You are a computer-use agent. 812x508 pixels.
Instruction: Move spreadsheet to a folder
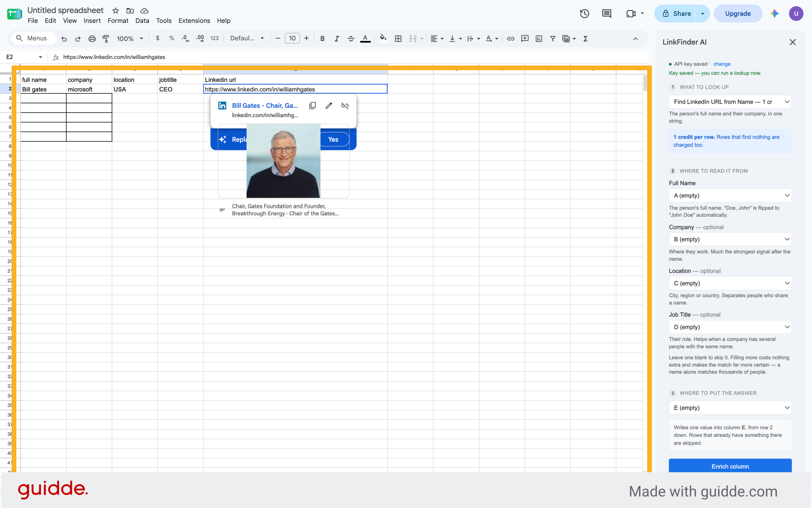[x=130, y=11]
